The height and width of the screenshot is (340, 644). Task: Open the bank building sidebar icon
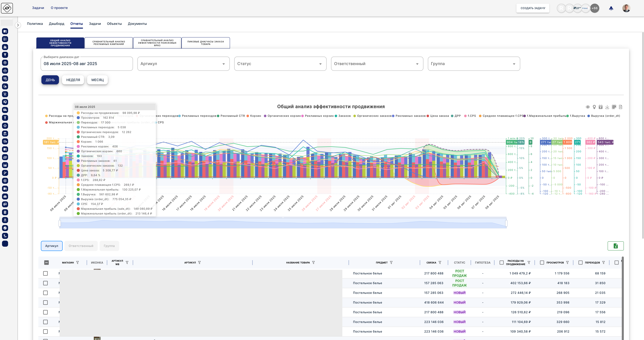(5, 134)
